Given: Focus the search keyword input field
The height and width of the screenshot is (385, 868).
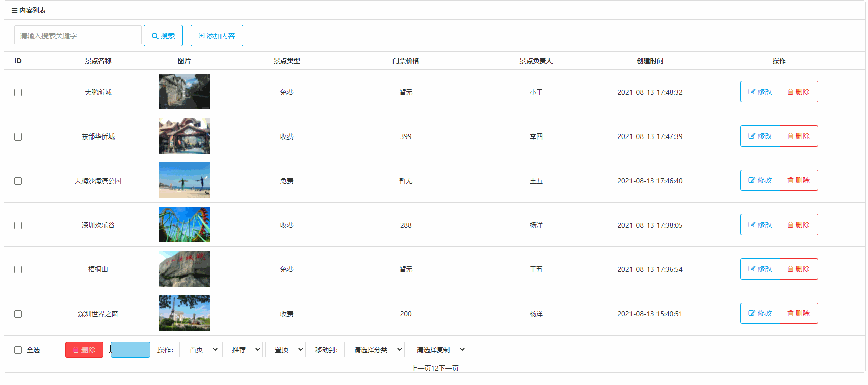Looking at the screenshot, I should (78, 36).
